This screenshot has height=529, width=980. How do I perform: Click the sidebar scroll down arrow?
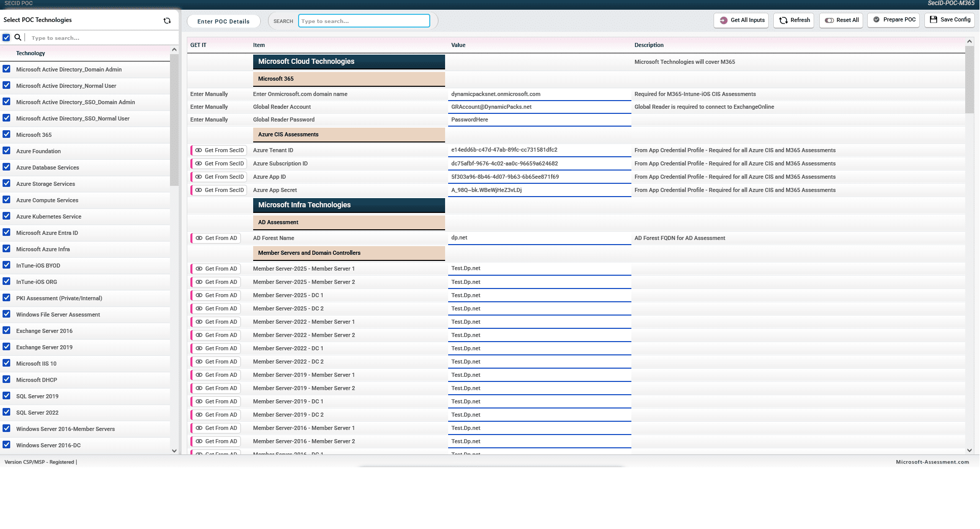[x=174, y=451]
